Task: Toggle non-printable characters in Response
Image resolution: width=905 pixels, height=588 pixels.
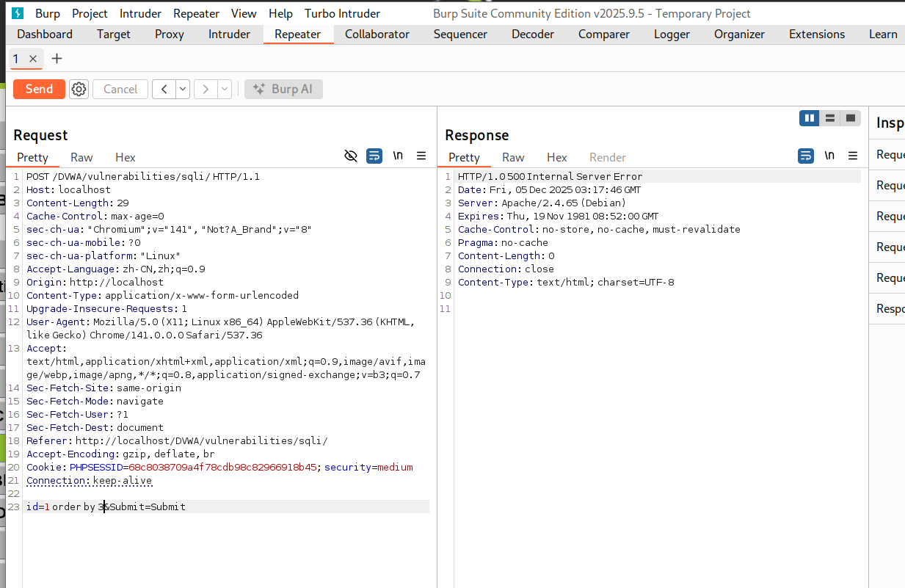Action: (x=829, y=156)
